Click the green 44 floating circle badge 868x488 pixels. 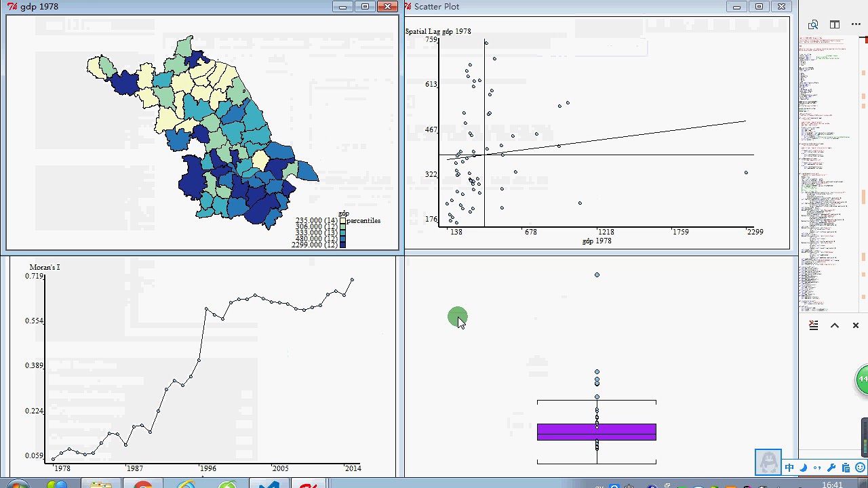coord(863,380)
